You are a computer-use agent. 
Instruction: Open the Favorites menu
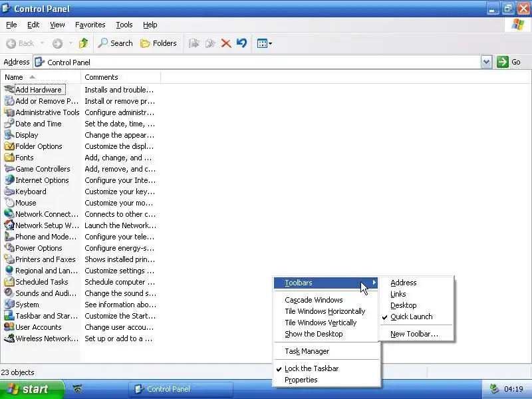(x=90, y=25)
